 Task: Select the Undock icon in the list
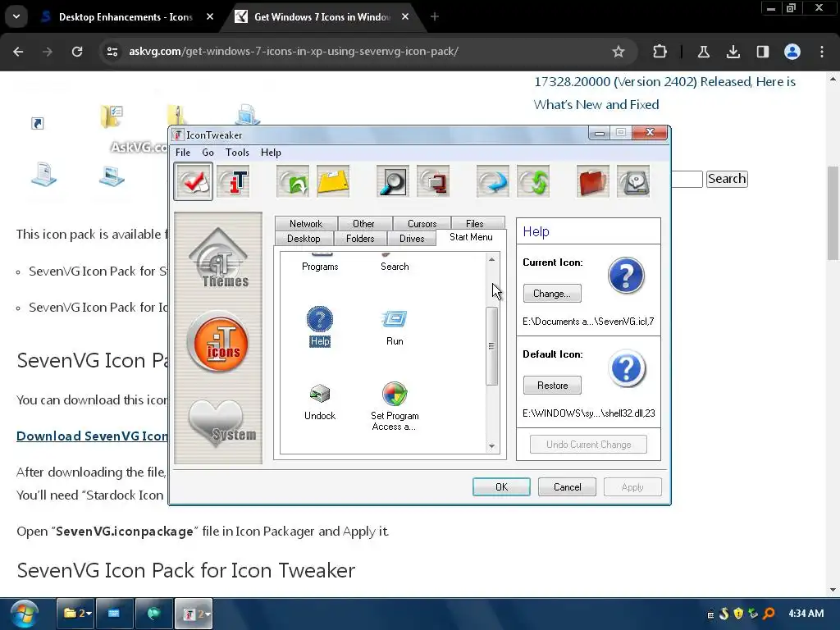pos(320,402)
